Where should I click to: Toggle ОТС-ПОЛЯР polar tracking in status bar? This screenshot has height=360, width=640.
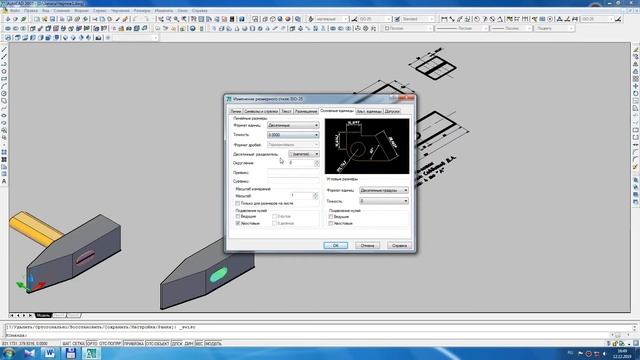coord(111,344)
